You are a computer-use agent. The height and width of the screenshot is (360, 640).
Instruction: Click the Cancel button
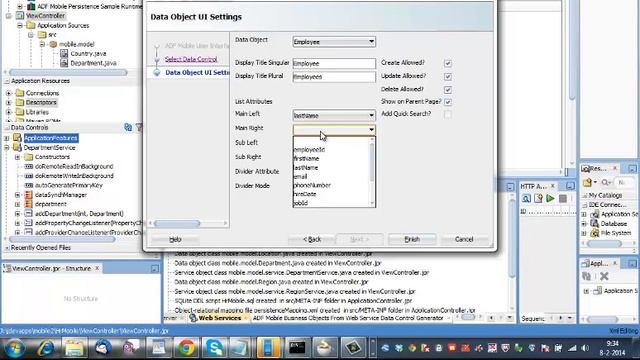tap(464, 240)
